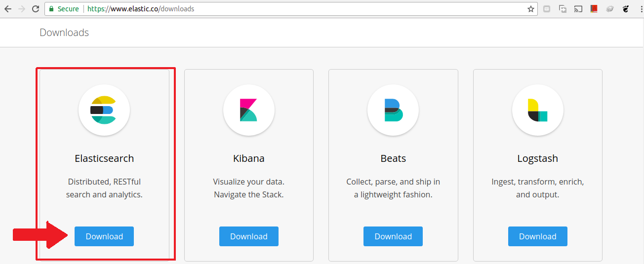Click the GNOME footprint extension icon
The image size is (644, 264).
click(625, 9)
